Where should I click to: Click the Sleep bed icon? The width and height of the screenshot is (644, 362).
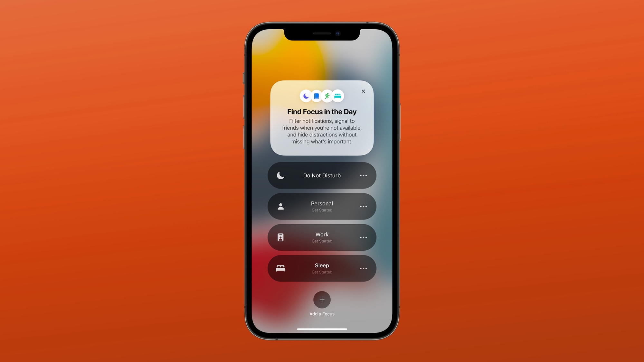(280, 268)
